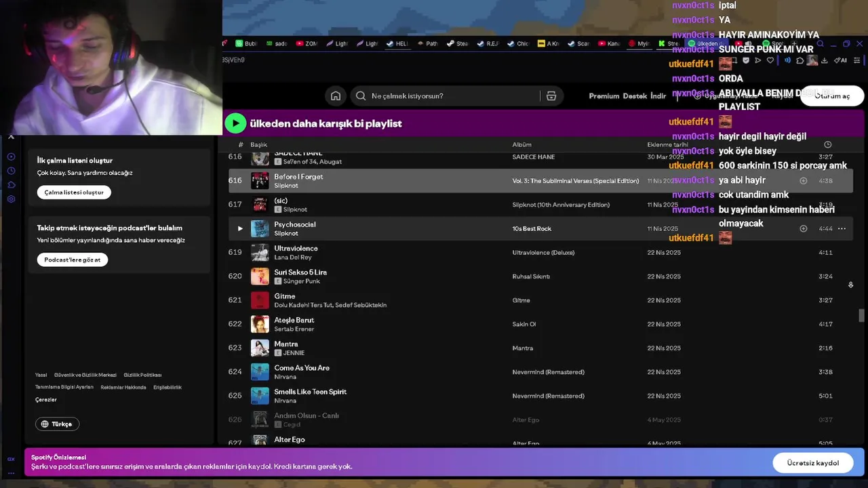The height and width of the screenshot is (488, 868).
Task: Add Psychosocial to liked songs with the plus icon
Action: click(803, 228)
